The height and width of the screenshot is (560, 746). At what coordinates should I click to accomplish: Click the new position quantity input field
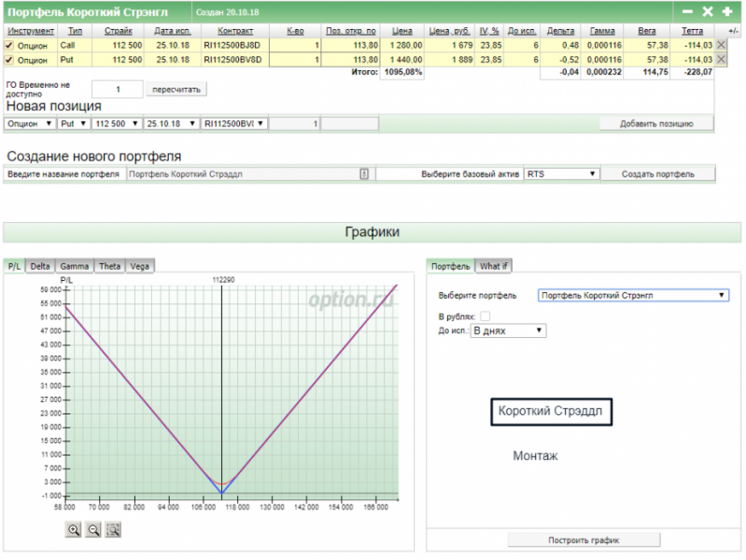(x=294, y=124)
